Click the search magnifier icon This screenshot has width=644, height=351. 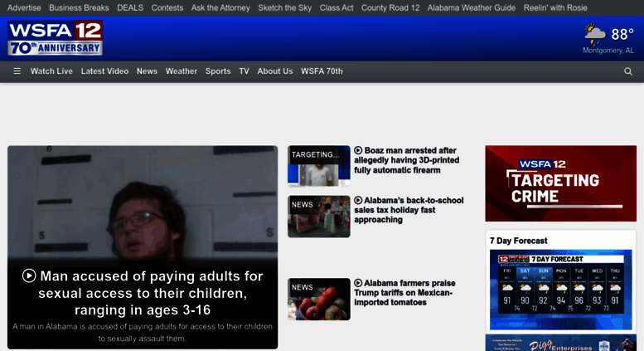coord(628,71)
